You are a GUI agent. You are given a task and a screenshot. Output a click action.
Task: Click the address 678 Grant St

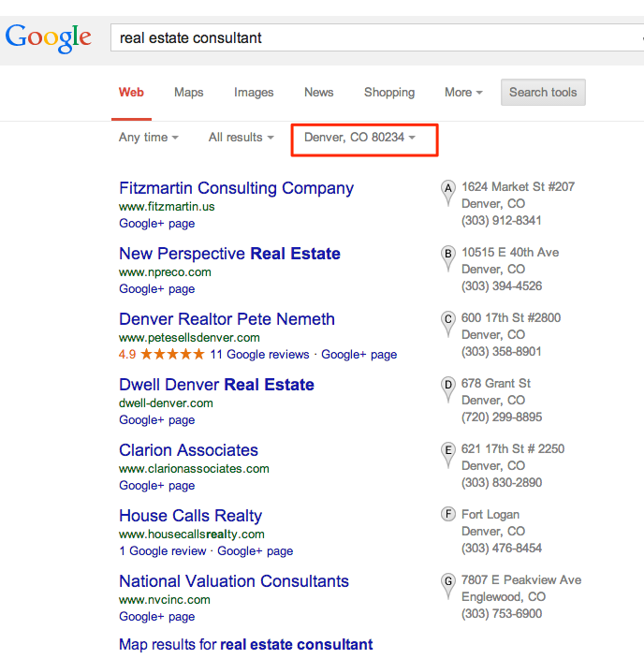(x=496, y=383)
